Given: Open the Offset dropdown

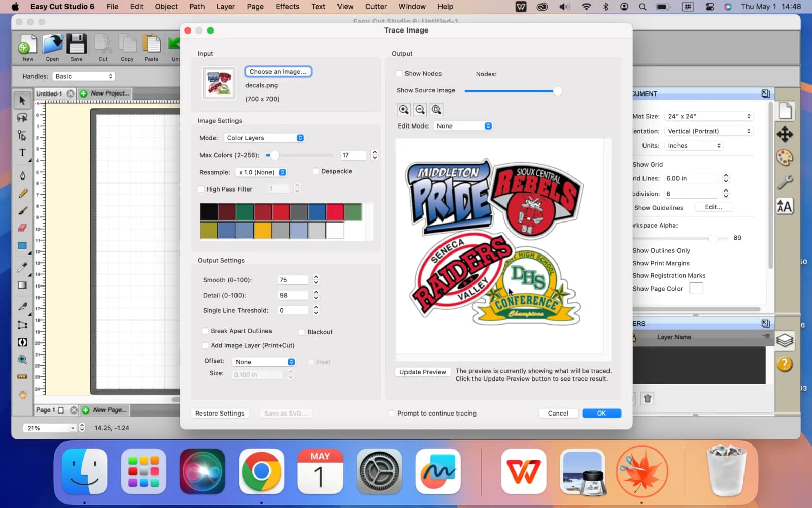Looking at the screenshot, I should tap(264, 362).
